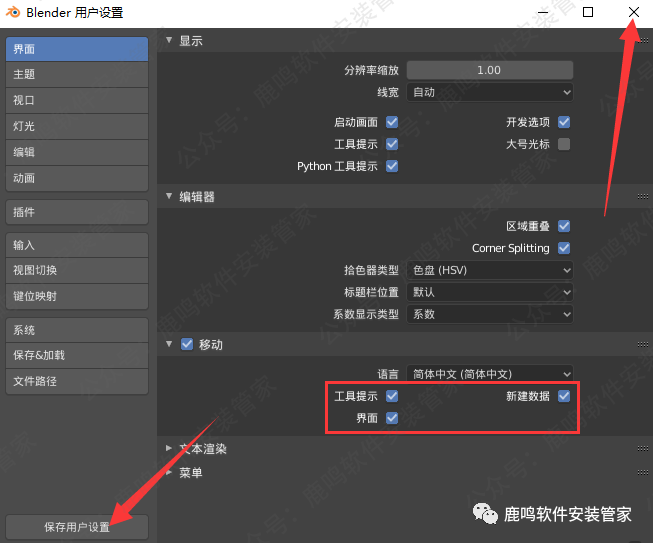Open the 插件 tab
Screen dimensions: 653x543
(x=77, y=212)
